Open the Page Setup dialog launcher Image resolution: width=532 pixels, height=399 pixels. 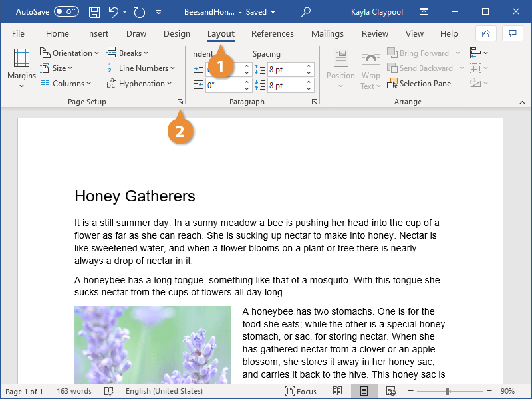click(x=180, y=102)
